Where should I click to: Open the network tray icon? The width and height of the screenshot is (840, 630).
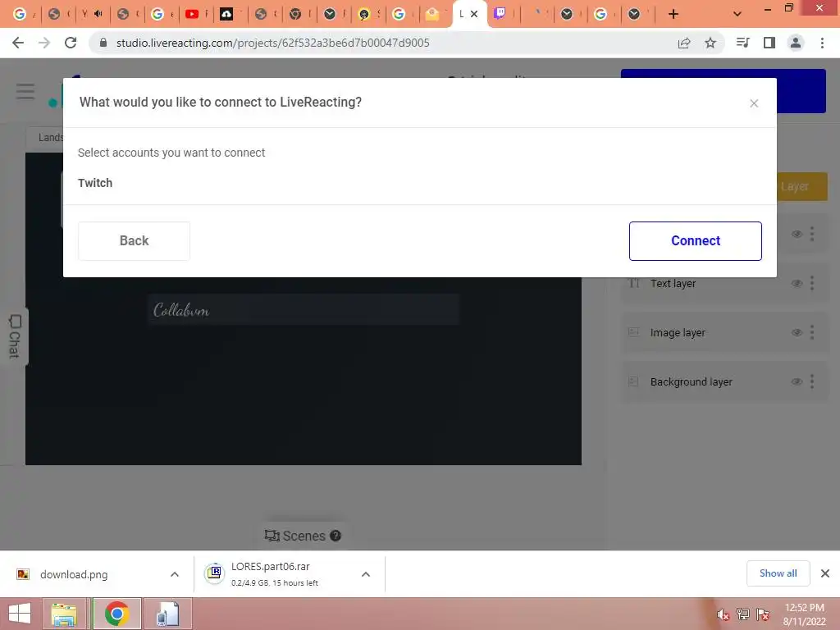pyautogui.click(x=742, y=614)
